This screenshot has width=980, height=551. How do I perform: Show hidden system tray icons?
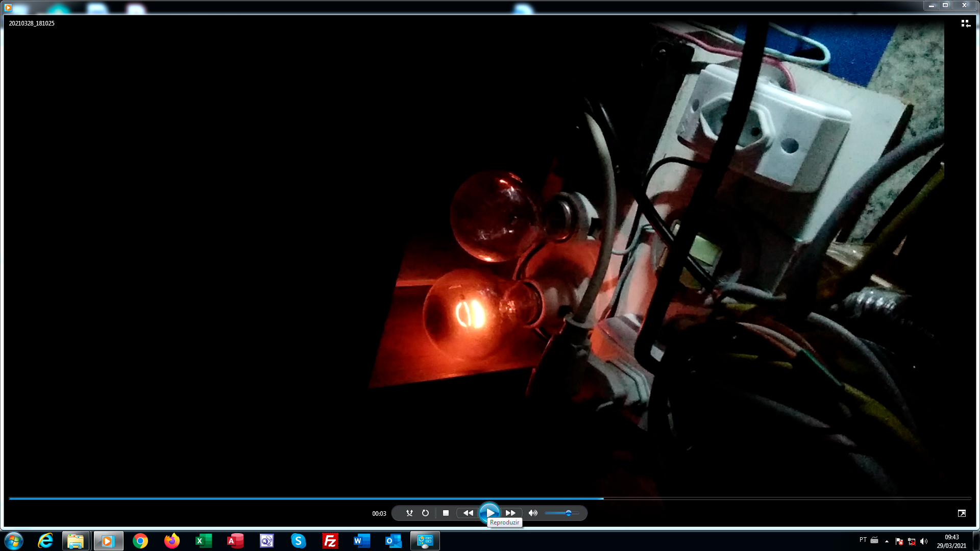click(x=887, y=541)
